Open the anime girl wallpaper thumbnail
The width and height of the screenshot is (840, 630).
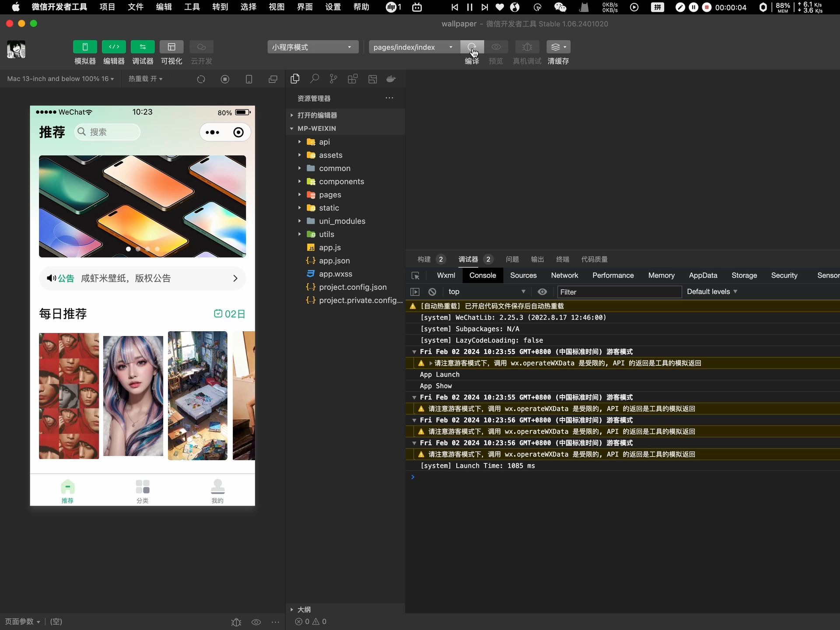(133, 396)
